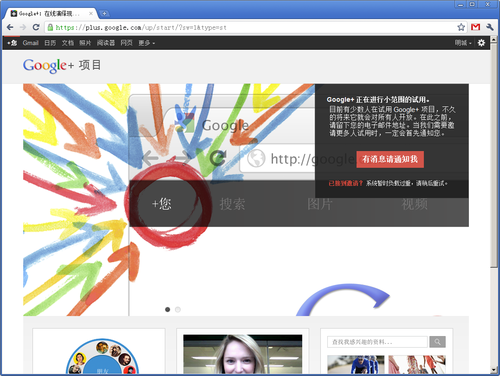Select the first slideshow dot indicator
The height and width of the screenshot is (376, 500).
tap(168, 310)
